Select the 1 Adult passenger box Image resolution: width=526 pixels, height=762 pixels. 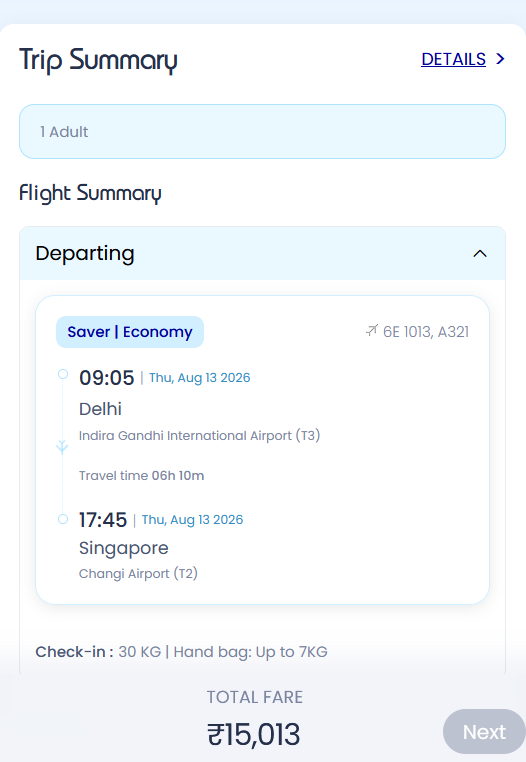pyautogui.click(x=263, y=131)
